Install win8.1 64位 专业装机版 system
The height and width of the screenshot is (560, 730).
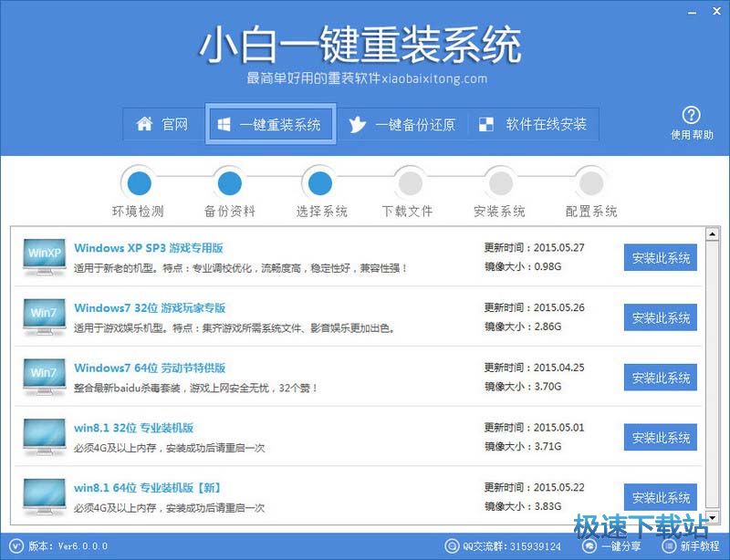pyautogui.click(x=660, y=497)
